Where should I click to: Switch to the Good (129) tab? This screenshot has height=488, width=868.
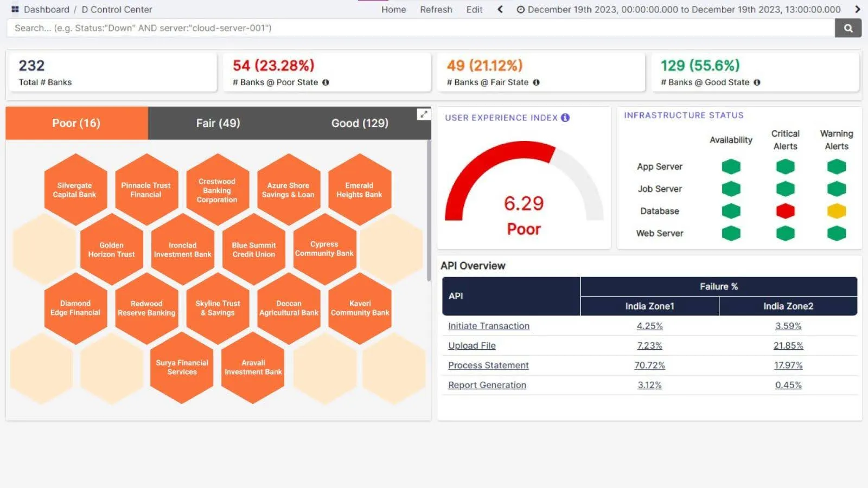tap(360, 123)
